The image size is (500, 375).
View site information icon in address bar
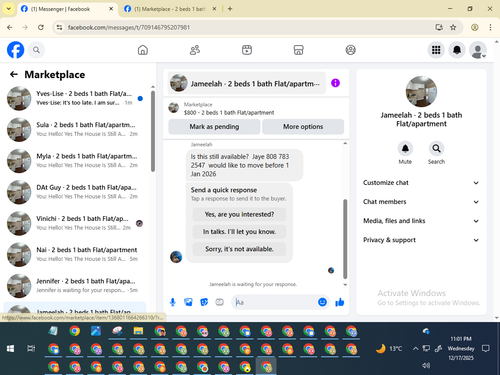59,27
